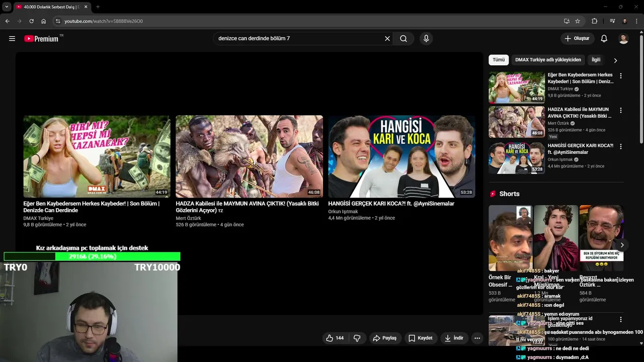Image resolution: width=644 pixels, height=362 pixels.
Task: Open the Orkun Işıtmak channel in end screen
Action: pyautogui.click(x=343, y=212)
